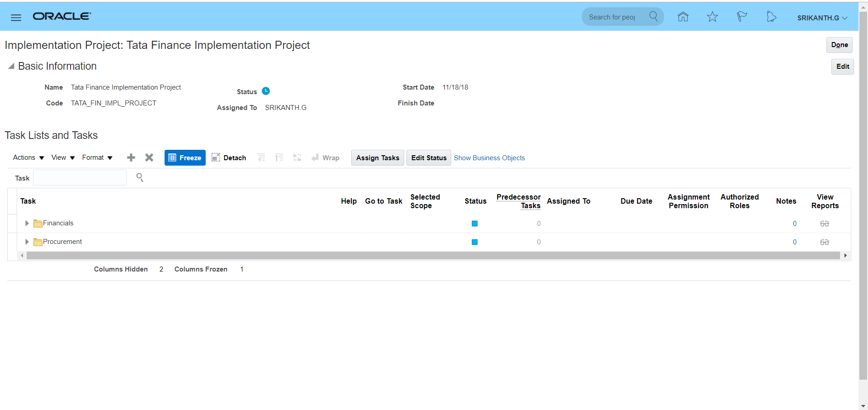Open the Actions menu
The width and height of the screenshot is (868, 410).
coord(28,157)
